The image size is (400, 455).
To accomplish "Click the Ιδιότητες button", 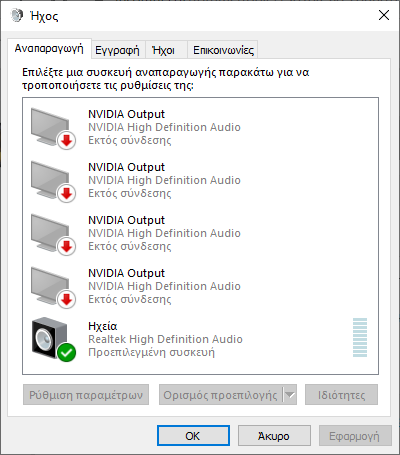I will 341,395.
